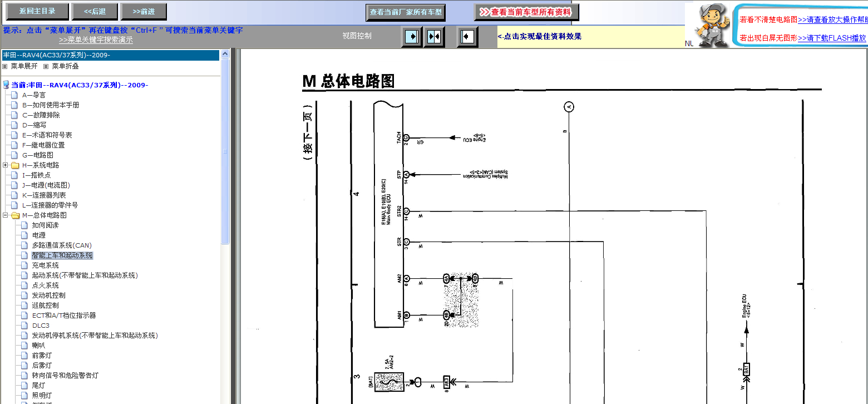The image size is (868, 404).
Task: Select 充电系统 in the tree
Action: [46, 265]
